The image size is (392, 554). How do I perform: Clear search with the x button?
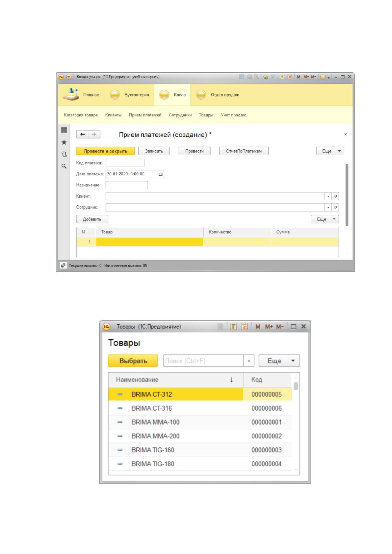point(249,361)
